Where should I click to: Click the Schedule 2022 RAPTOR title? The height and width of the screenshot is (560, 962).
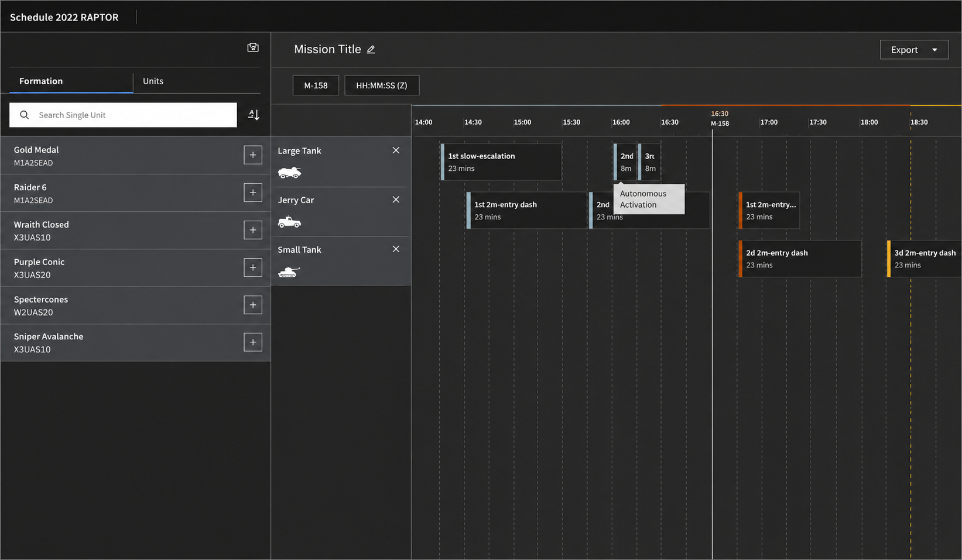coord(64,18)
